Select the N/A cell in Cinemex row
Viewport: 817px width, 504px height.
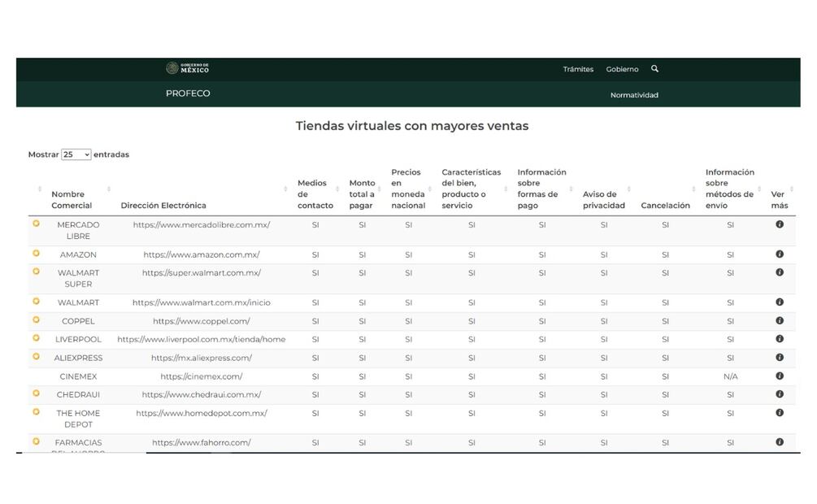pyautogui.click(x=731, y=376)
